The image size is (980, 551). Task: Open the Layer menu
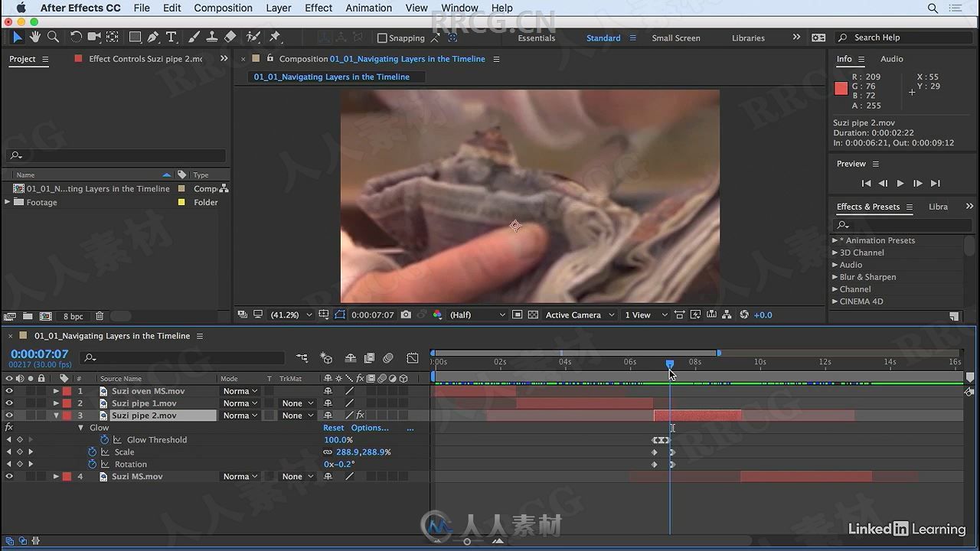click(279, 8)
